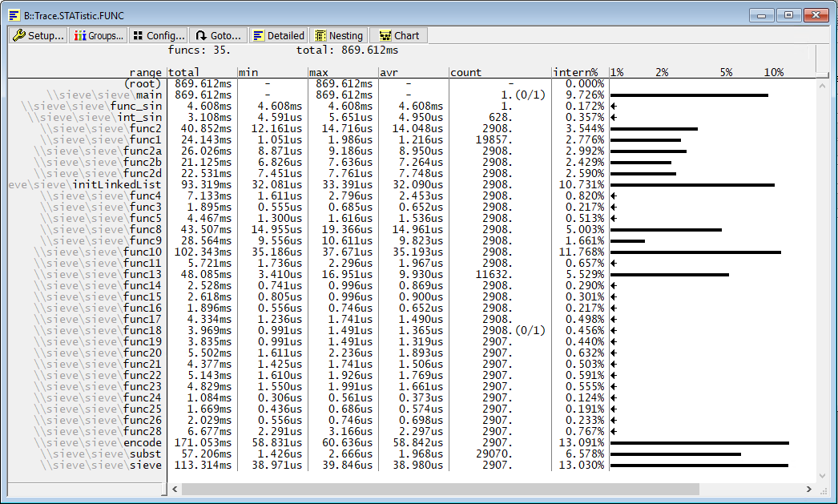Image resolution: width=838 pixels, height=504 pixels.
Task: Select the func10 row
Action: pos(143,252)
